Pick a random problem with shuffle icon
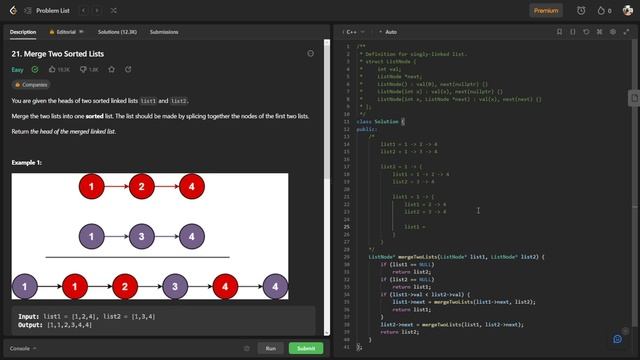Screen dimensions: 640x360 pyautogui.click(x=113, y=11)
